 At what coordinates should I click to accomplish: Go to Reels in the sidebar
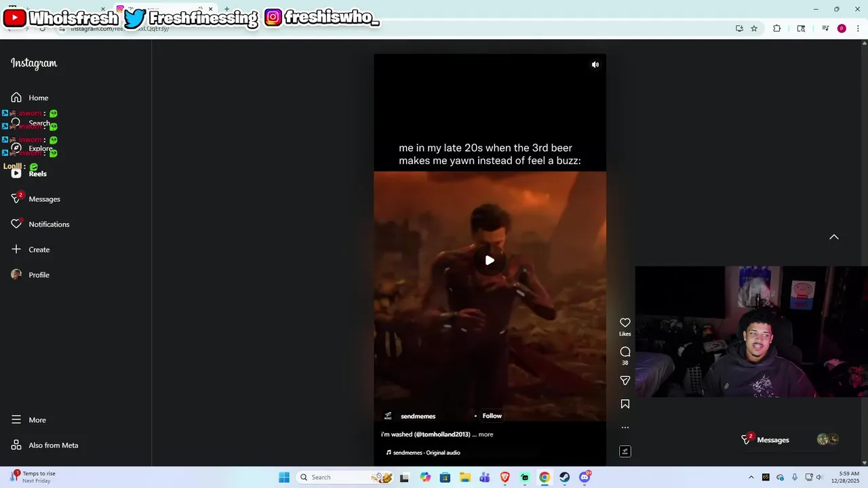[29, 174]
